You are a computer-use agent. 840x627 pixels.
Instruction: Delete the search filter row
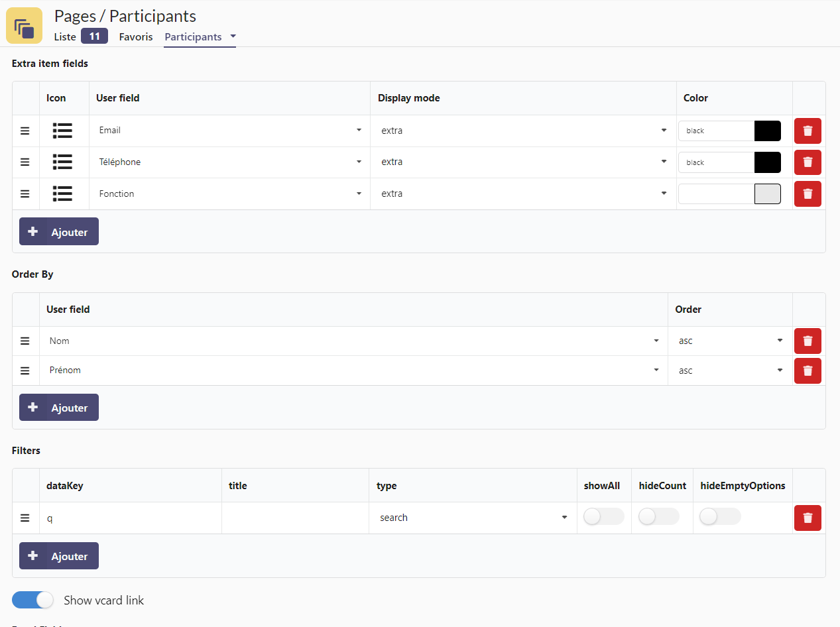808,518
